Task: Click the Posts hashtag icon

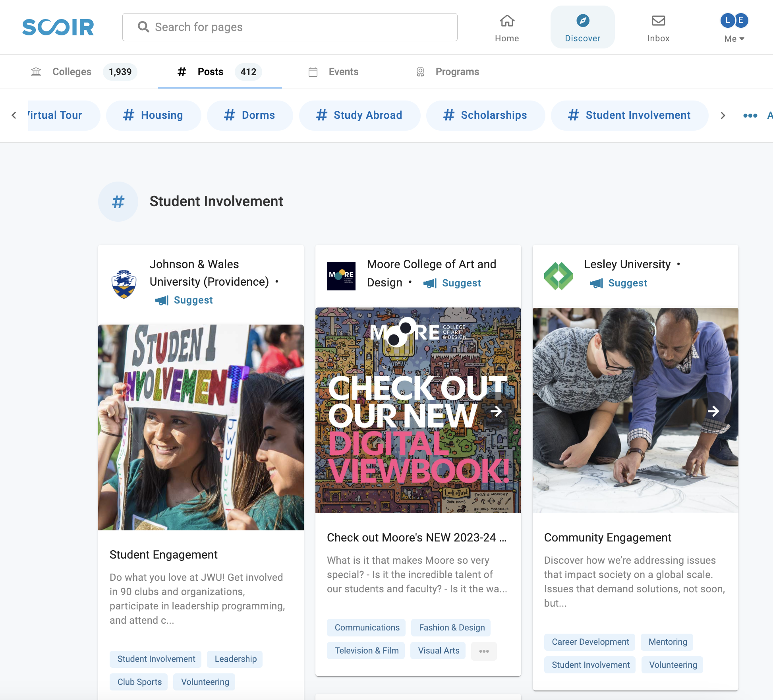Action: click(x=182, y=72)
